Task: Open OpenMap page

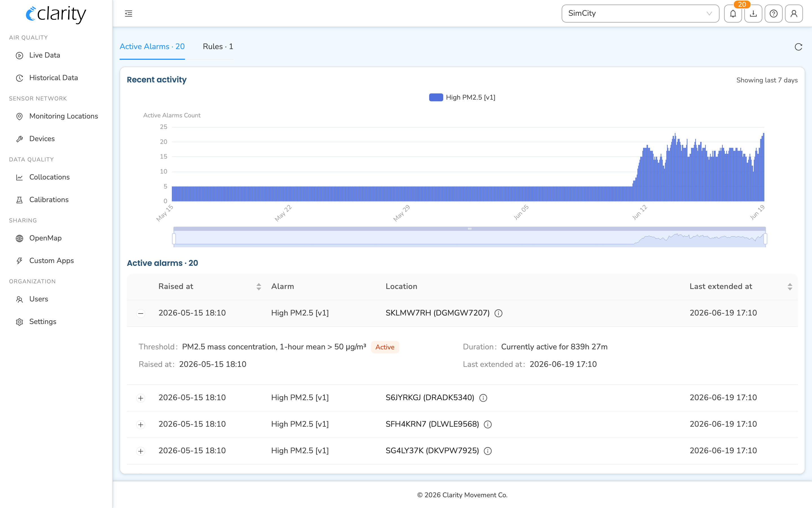Action: pyautogui.click(x=45, y=238)
